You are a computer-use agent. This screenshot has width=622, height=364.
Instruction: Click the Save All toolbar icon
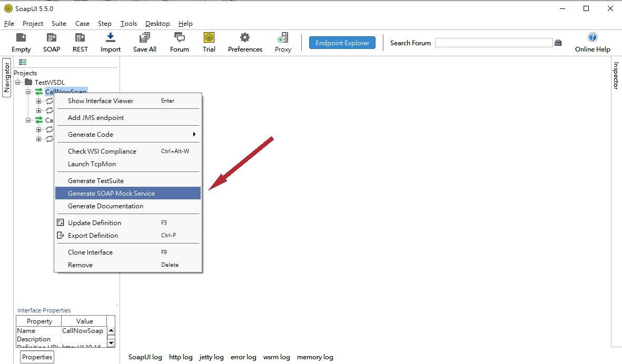tap(145, 38)
